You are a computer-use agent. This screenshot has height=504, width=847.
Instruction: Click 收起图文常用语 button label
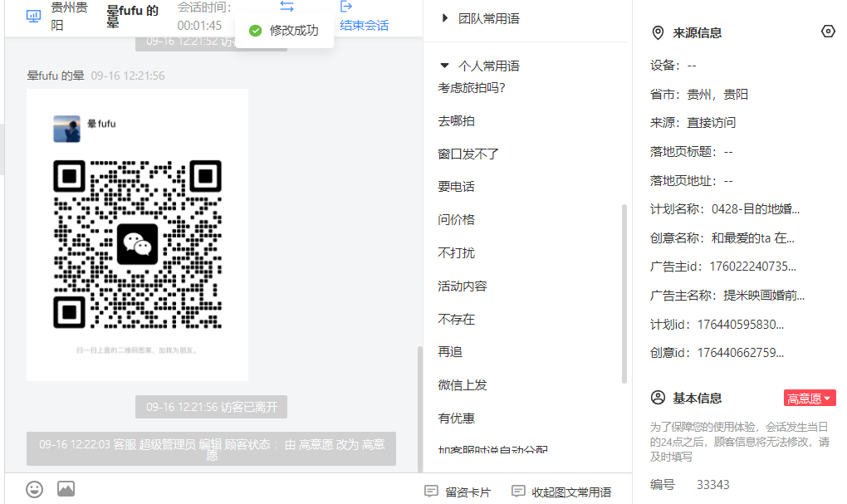coord(571,492)
